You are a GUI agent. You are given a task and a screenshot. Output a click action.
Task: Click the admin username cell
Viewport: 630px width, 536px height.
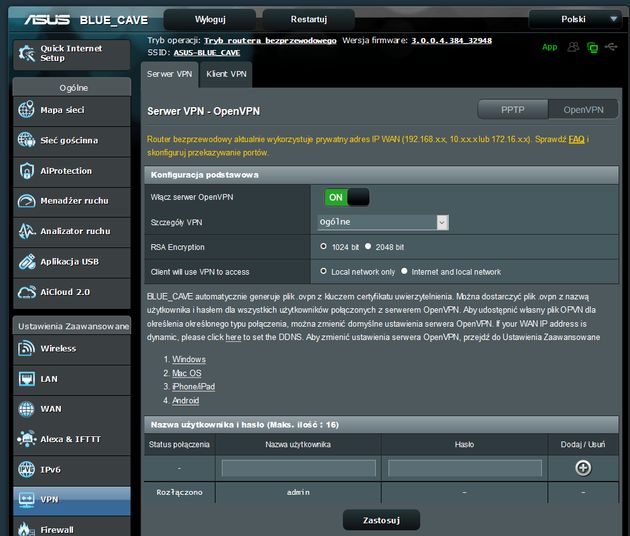(298, 492)
